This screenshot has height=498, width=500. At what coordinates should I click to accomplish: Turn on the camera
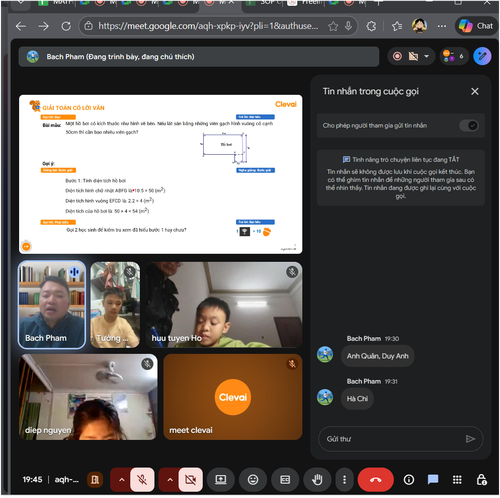tap(191, 480)
